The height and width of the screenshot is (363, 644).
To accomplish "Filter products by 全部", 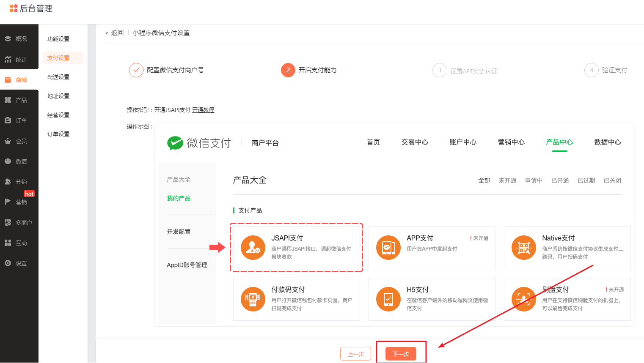I will [484, 180].
